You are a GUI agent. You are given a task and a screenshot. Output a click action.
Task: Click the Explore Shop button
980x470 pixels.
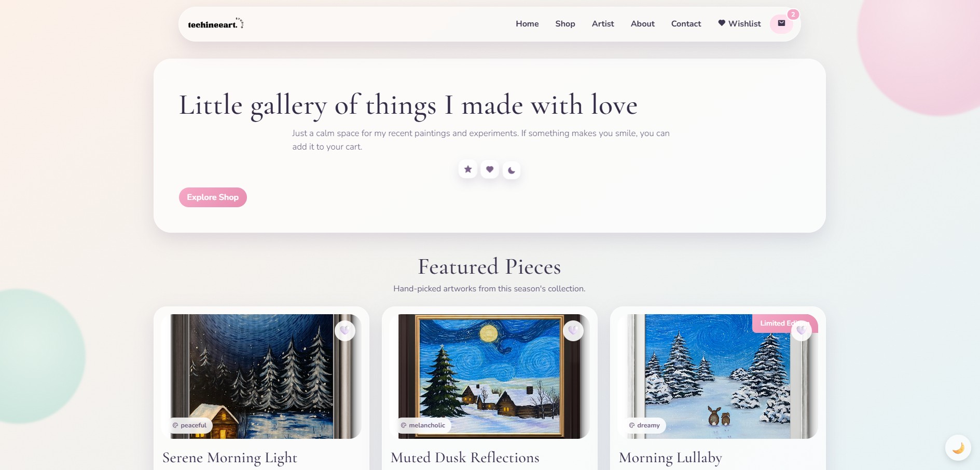pyautogui.click(x=213, y=197)
